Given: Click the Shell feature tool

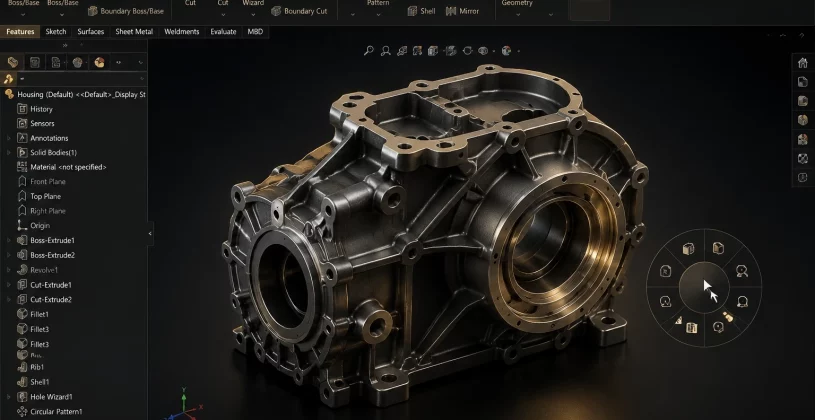Looking at the screenshot, I should [x=421, y=11].
